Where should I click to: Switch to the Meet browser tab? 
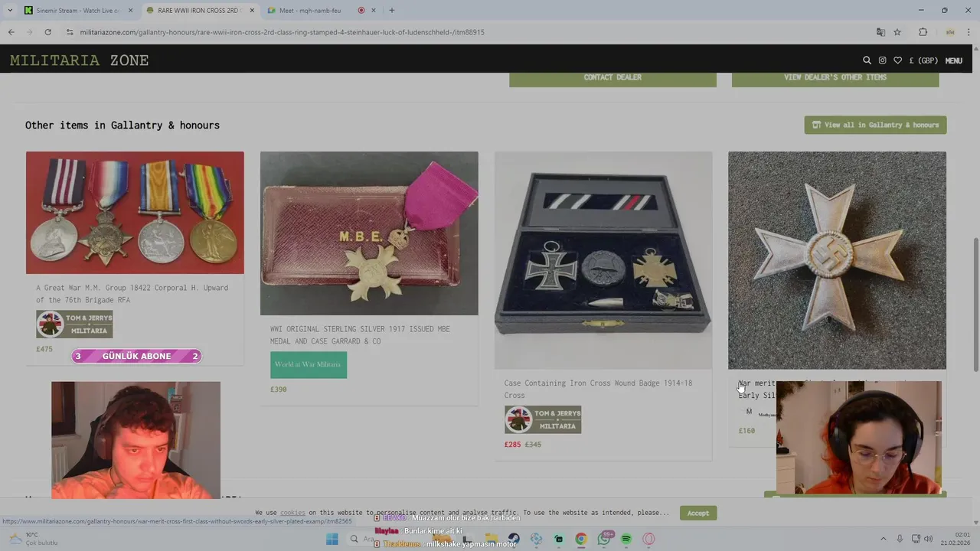310,11
